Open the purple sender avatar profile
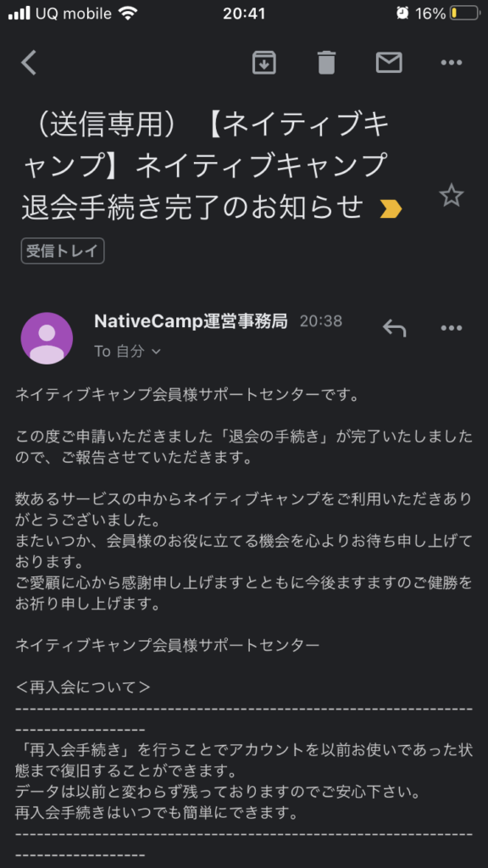 (47, 338)
